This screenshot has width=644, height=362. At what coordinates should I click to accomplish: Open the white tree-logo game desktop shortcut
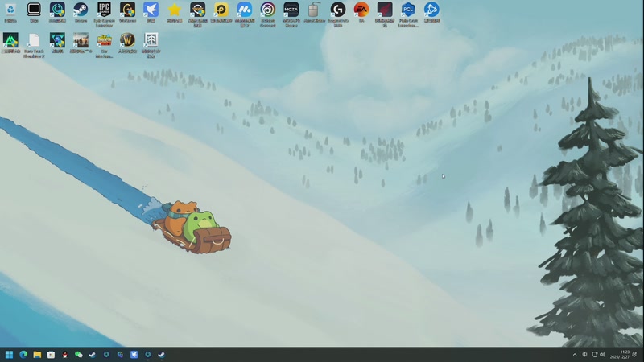click(151, 46)
